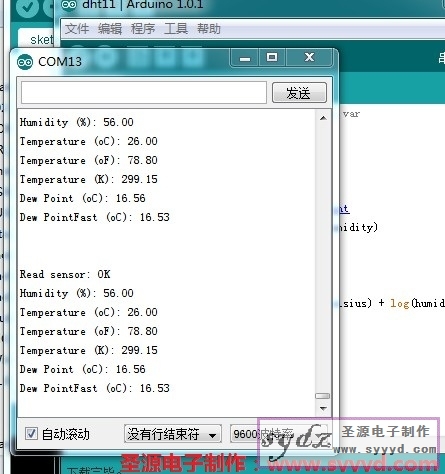Click first 'Temperature (oF): 78.80' line

pos(88,160)
